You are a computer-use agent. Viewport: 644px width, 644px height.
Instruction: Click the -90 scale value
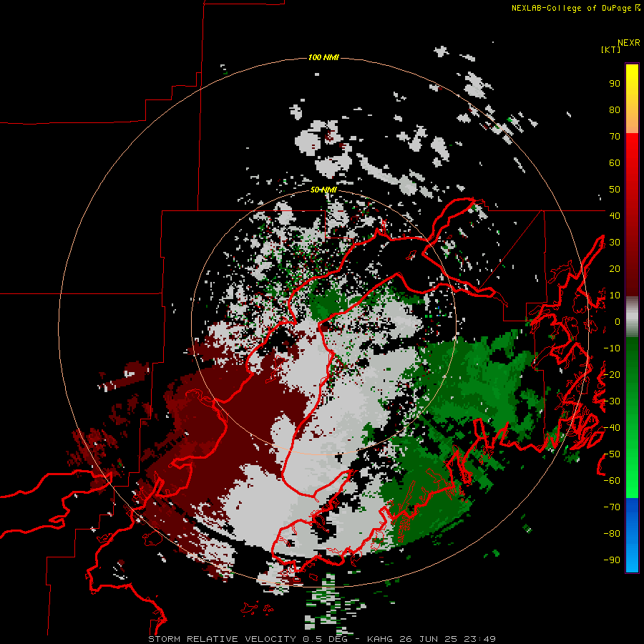tap(612, 560)
